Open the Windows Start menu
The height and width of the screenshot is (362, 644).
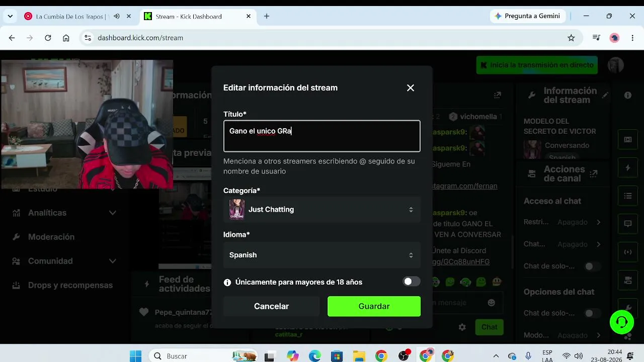(136, 356)
